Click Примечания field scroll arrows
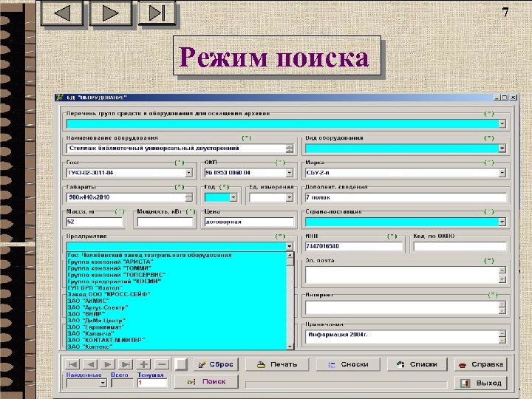 tap(502, 337)
